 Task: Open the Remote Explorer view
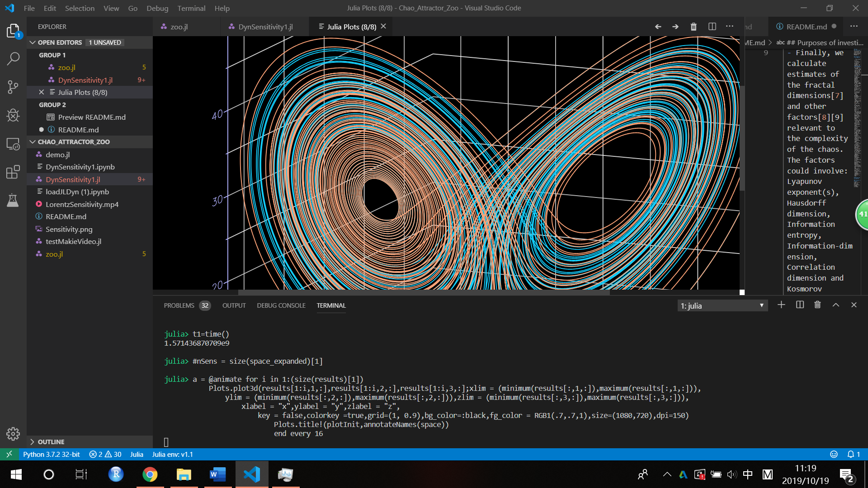[x=13, y=144]
